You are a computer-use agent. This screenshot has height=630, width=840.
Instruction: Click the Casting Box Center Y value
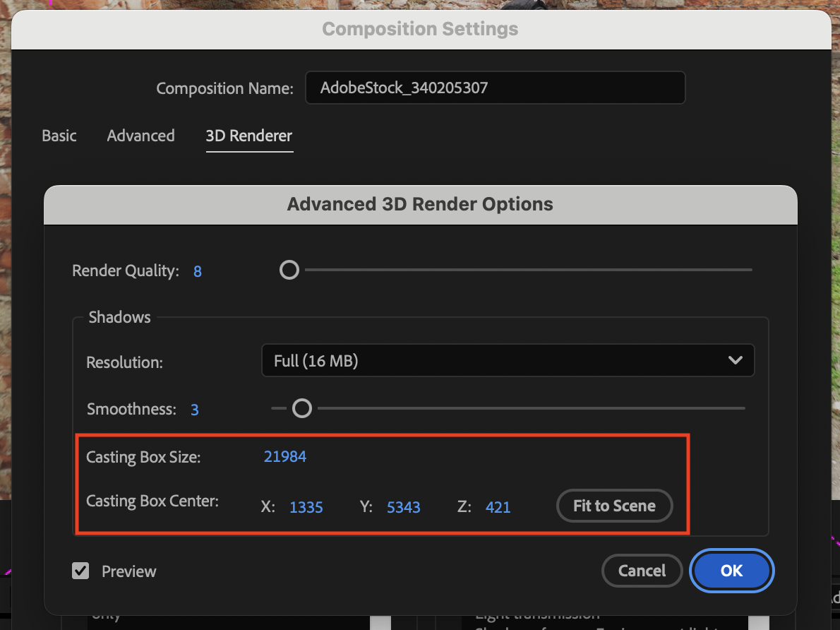[404, 507]
